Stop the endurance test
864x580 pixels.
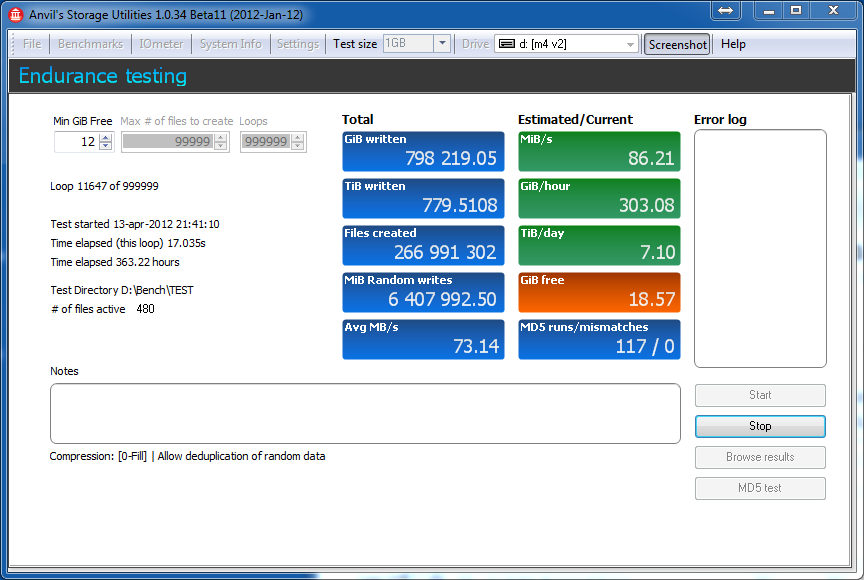pyautogui.click(x=760, y=426)
